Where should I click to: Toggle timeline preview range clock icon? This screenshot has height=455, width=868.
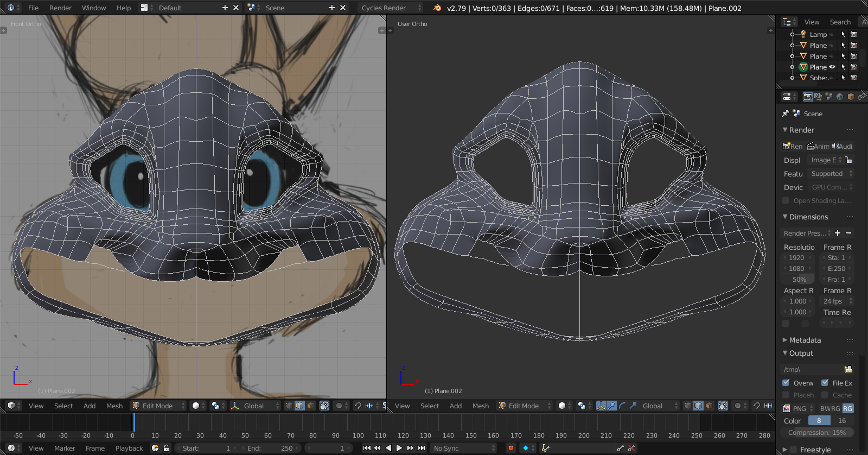tap(155, 448)
